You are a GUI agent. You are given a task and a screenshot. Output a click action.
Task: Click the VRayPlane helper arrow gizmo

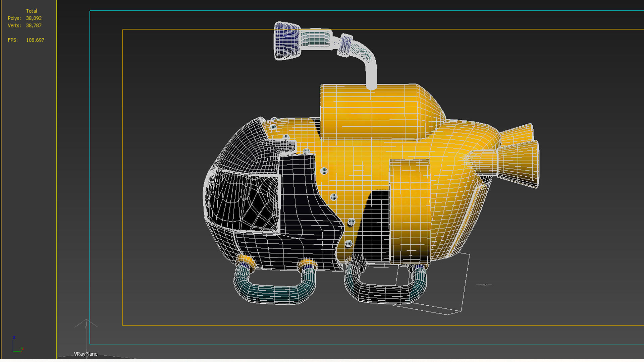click(x=86, y=324)
